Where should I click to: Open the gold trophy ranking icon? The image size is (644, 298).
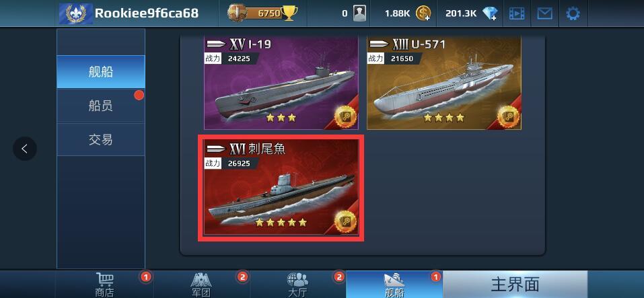point(289,13)
